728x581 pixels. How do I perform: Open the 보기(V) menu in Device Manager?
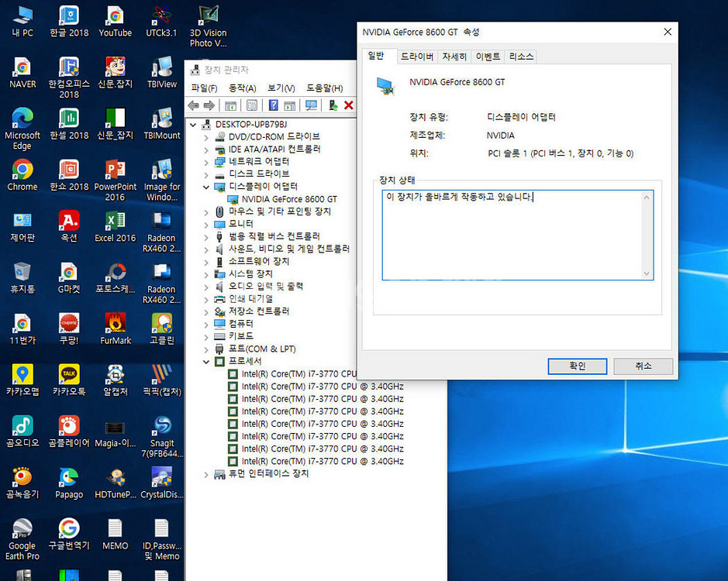tap(281, 88)
